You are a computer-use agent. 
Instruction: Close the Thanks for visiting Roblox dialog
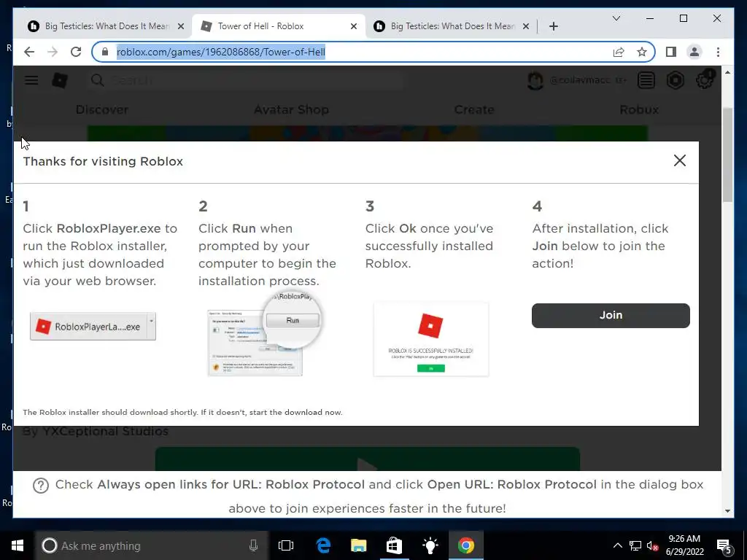click(680, 160)
